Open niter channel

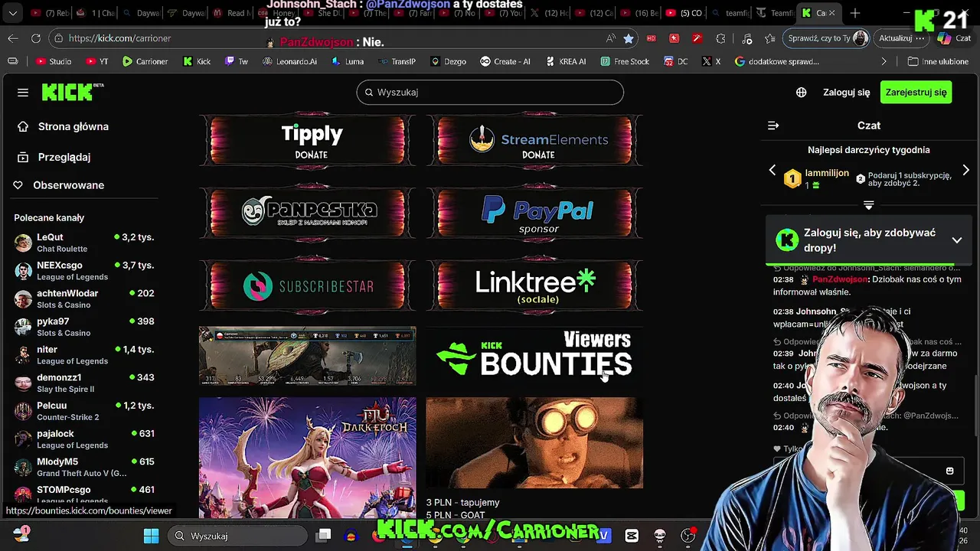tap(84, 355)
